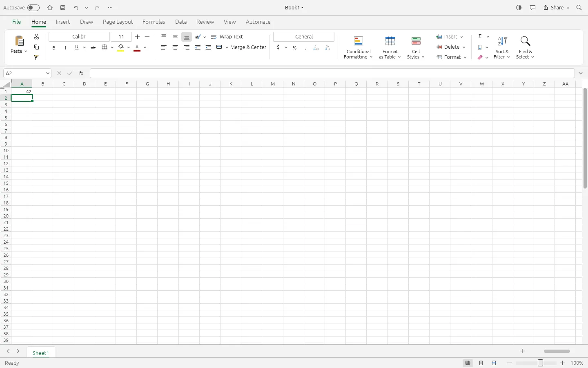This screenshot has width=588, height=368.
Task: Apply percent style format
Action: coord(294,48)
